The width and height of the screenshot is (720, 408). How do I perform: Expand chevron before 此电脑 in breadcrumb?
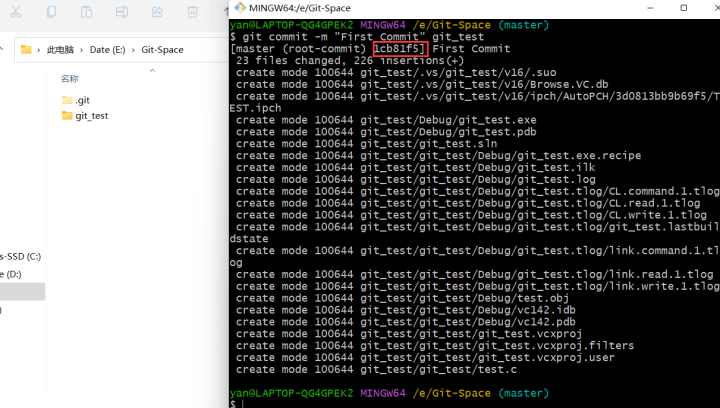click(39, 50)
